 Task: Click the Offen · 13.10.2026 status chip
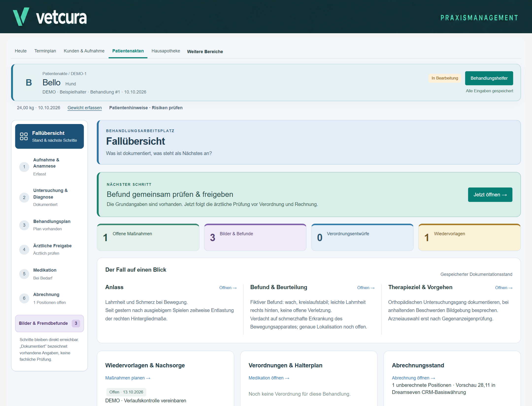click(126, 392)
